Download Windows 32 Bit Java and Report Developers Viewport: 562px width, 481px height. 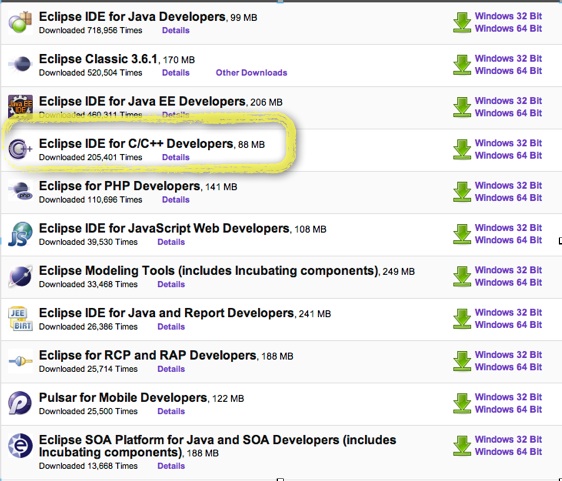click(x=508, y=312)
